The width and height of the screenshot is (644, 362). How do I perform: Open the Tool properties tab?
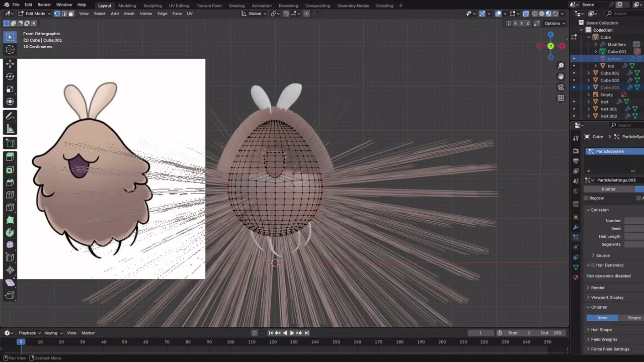[x=576, y=138]
